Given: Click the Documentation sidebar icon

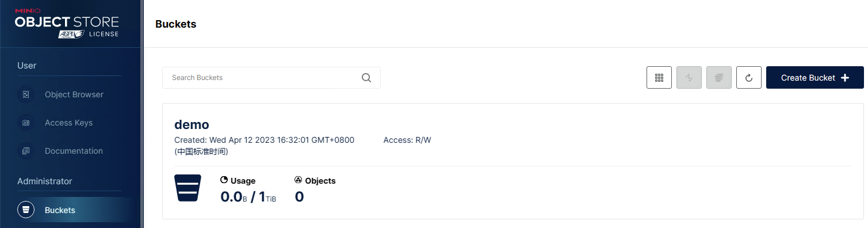Looking at the screenshot, I should 25,151.
